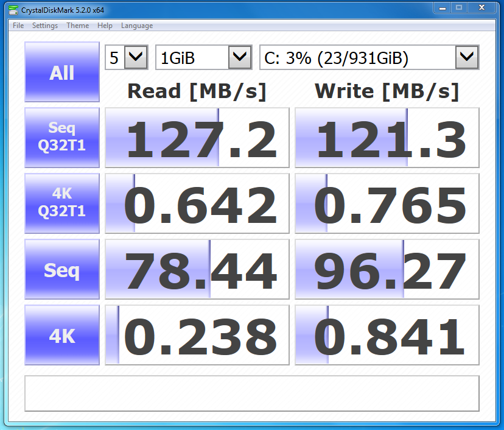Open the drive selector showing C: 3%

tap(369, 58)
